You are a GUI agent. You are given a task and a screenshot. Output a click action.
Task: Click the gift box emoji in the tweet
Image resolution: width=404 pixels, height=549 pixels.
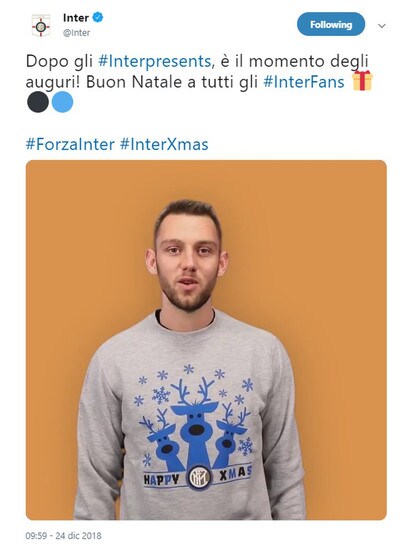point(362,80)
